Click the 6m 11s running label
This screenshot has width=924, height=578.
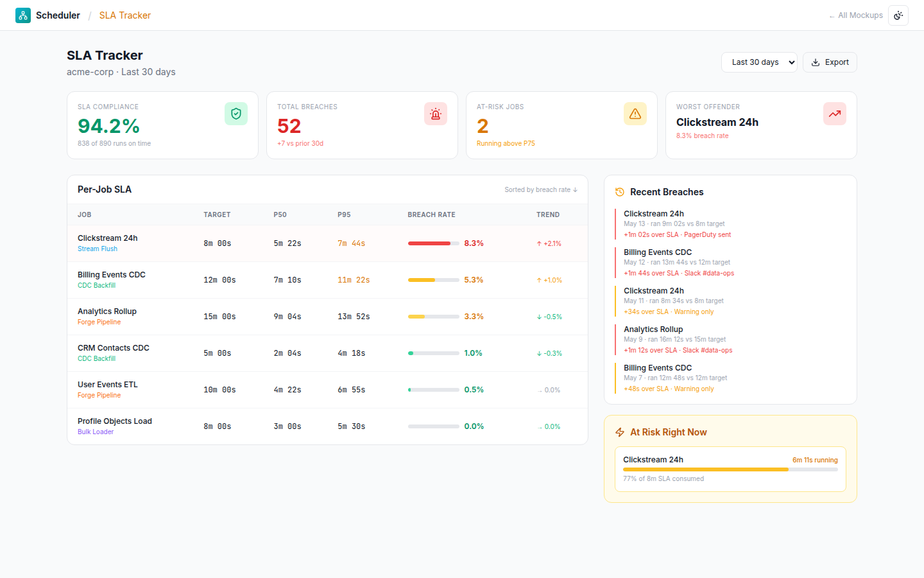point(815,460)
